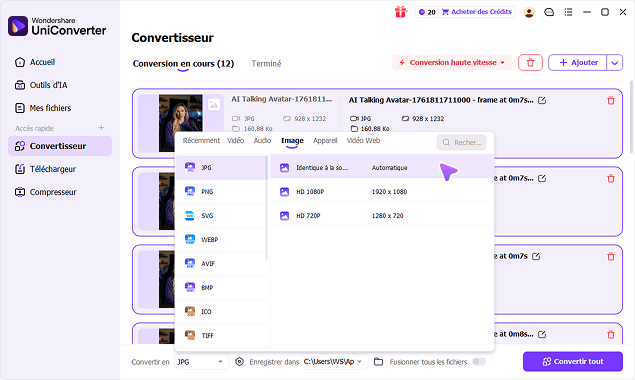The width and height of the screenshot is (635, 380).
Task: Select HD 720P 1280 x 720 preset
Action: pyautogui.click(x=382, y=216)
